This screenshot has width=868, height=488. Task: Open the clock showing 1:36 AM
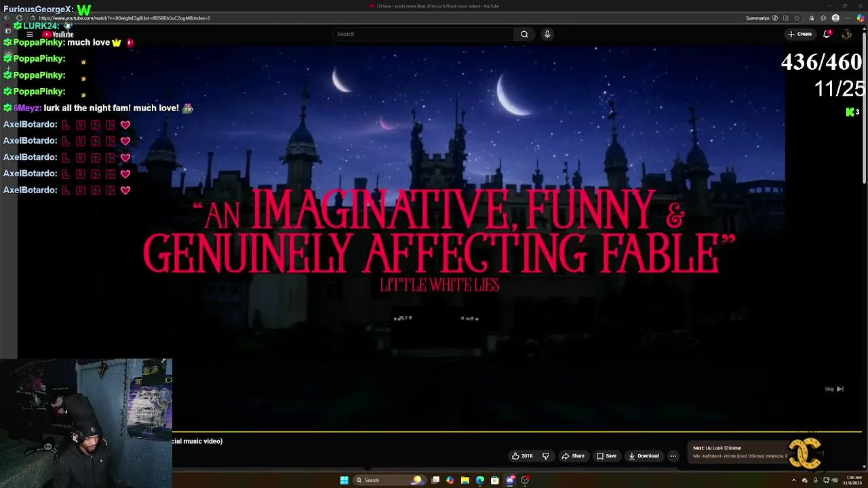click(854, 480)
